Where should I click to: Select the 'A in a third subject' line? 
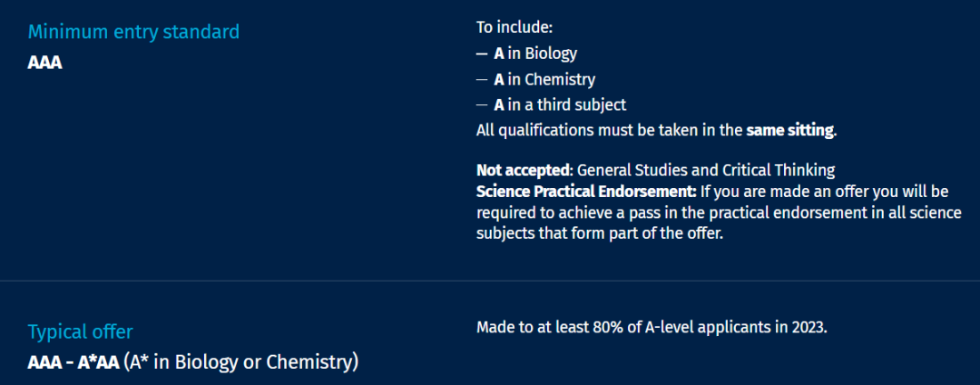[560, 105]
